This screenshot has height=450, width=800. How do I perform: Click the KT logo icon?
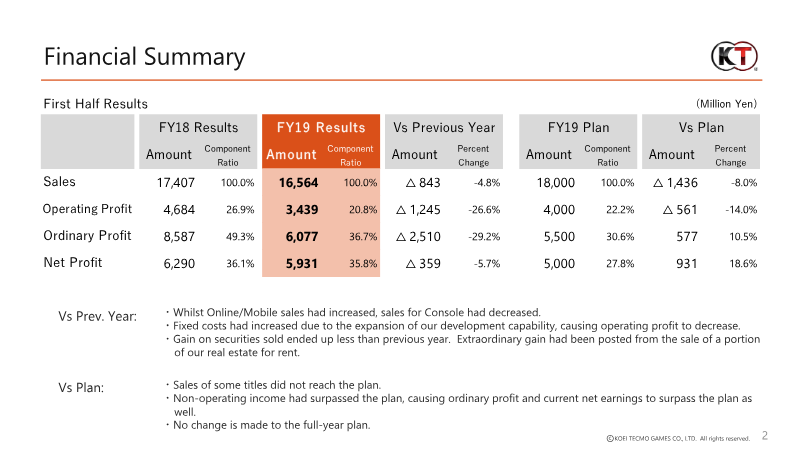(733, 56)
